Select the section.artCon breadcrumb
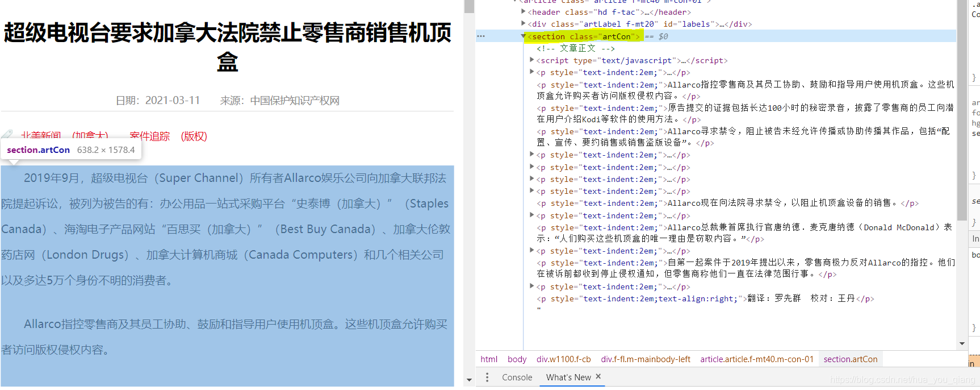The height and width of the screenshot is (390, 980). tap(851, 359)
